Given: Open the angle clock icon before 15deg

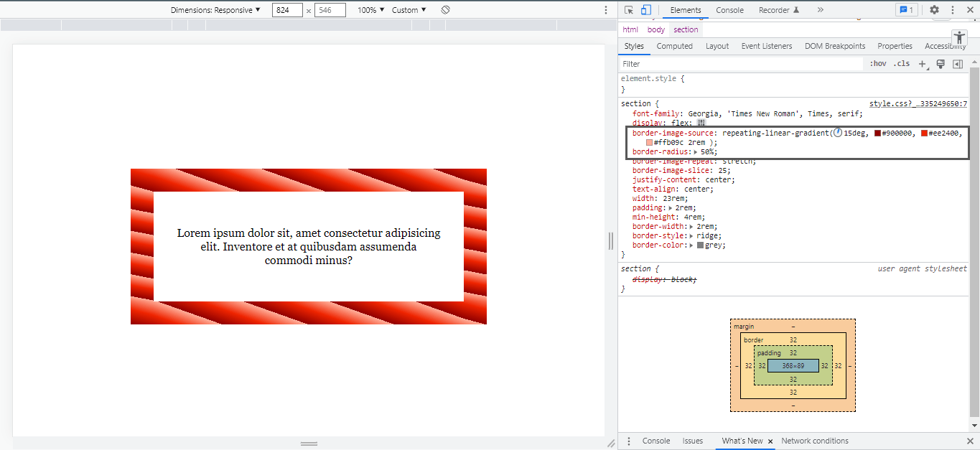Looking at the screenshot, I should [838, 133].
